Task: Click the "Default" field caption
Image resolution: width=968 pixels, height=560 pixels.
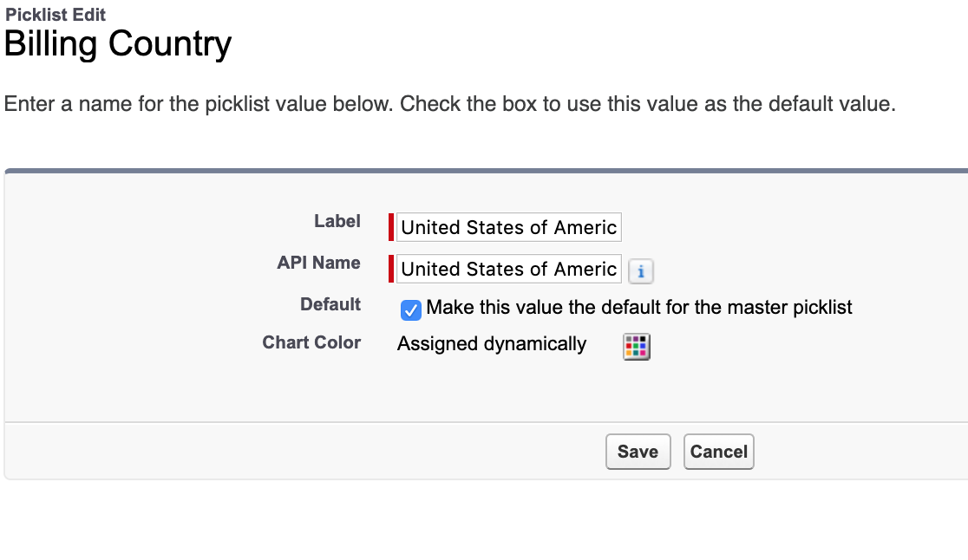Action: pos(330,305)
